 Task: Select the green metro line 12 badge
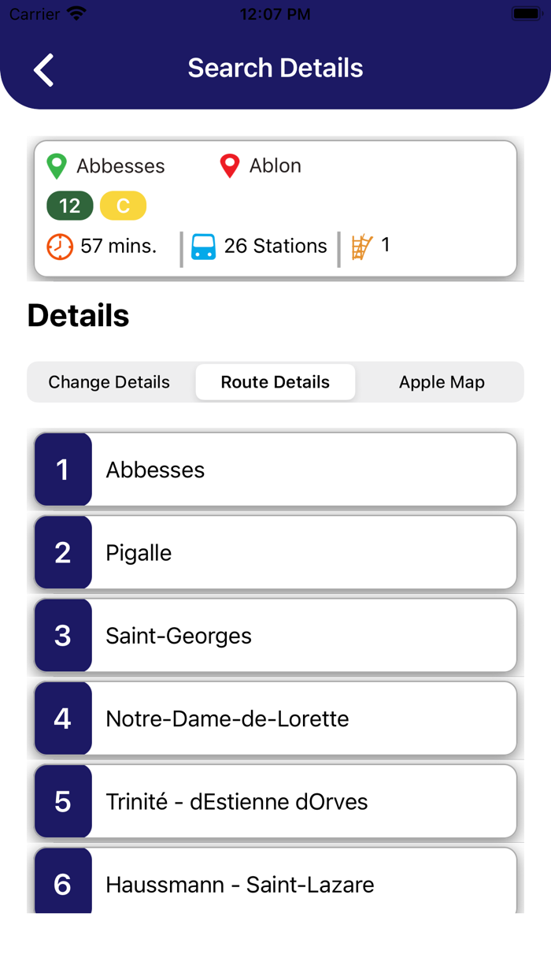click(70, 206)
